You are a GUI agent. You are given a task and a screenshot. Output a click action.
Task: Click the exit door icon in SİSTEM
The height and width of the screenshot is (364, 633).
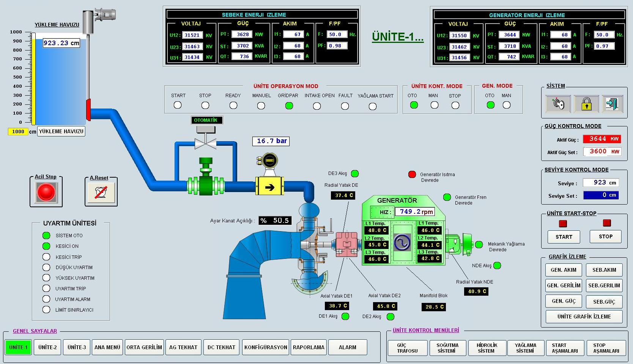pos(612,104)
